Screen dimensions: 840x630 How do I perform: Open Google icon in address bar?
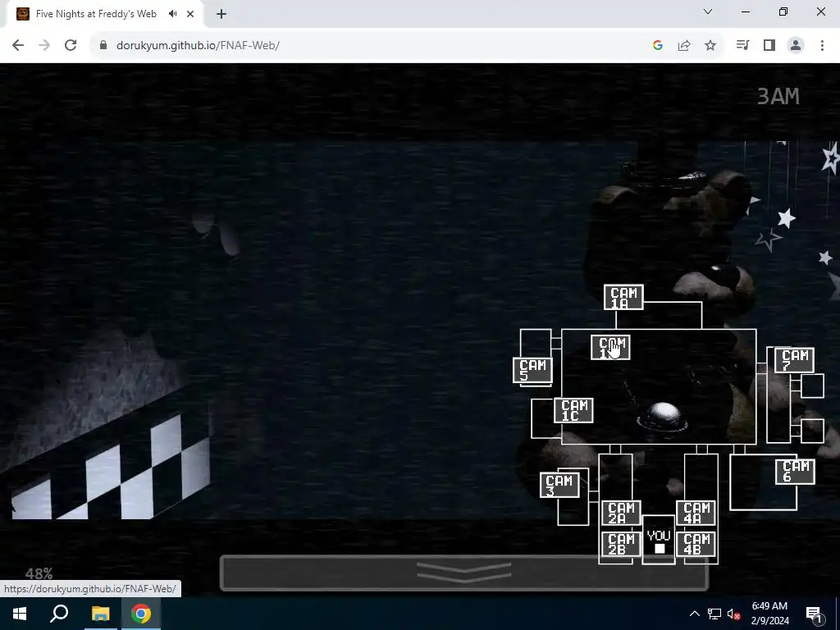658,46
